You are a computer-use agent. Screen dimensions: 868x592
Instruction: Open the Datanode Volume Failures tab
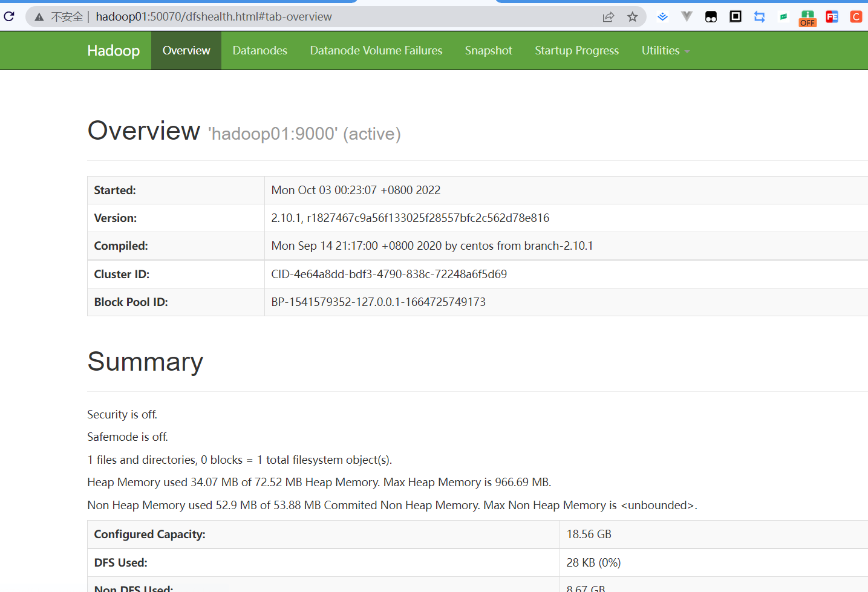coord(376,51)
